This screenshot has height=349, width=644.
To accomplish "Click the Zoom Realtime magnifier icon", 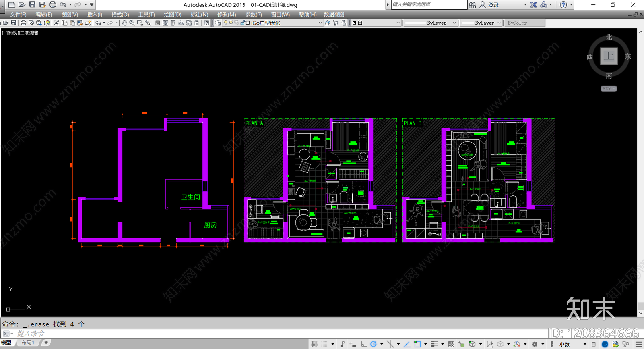I will (x=132, y=23).
